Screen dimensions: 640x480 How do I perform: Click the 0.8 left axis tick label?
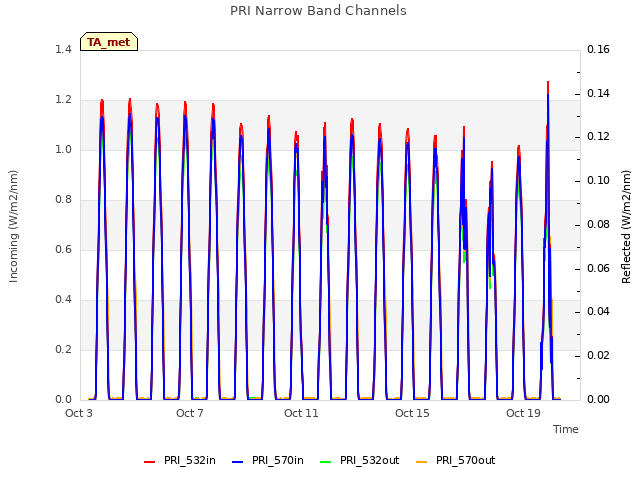[63, 200]
